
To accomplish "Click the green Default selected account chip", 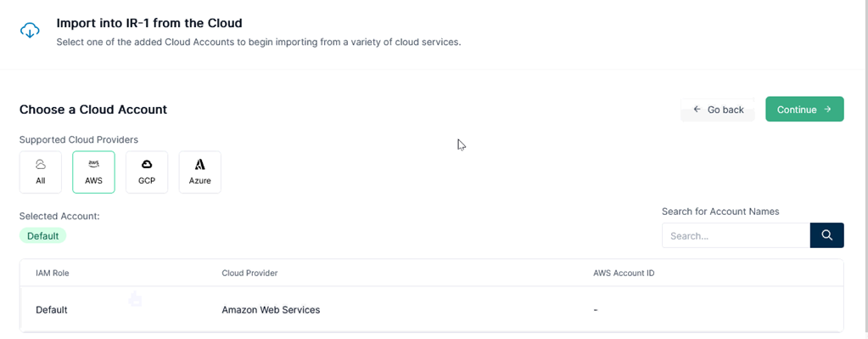I will 42,236.
